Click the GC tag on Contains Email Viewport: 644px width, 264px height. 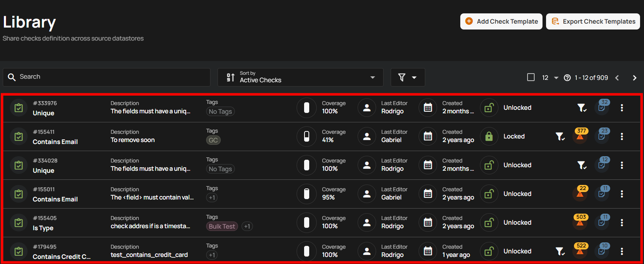[x=213, y=140]
